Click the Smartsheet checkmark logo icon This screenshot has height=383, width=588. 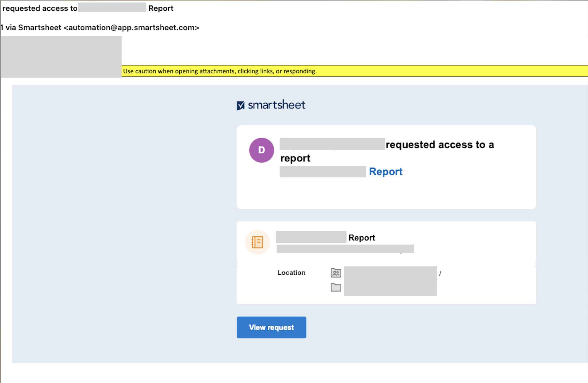click(240, 105)
